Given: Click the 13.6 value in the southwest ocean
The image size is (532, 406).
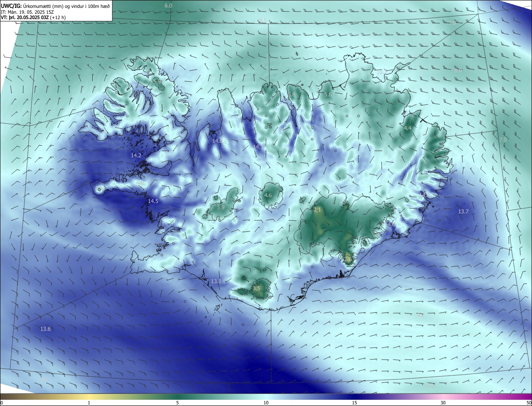Looking at the screenshot, I should (x=45, y=329).
